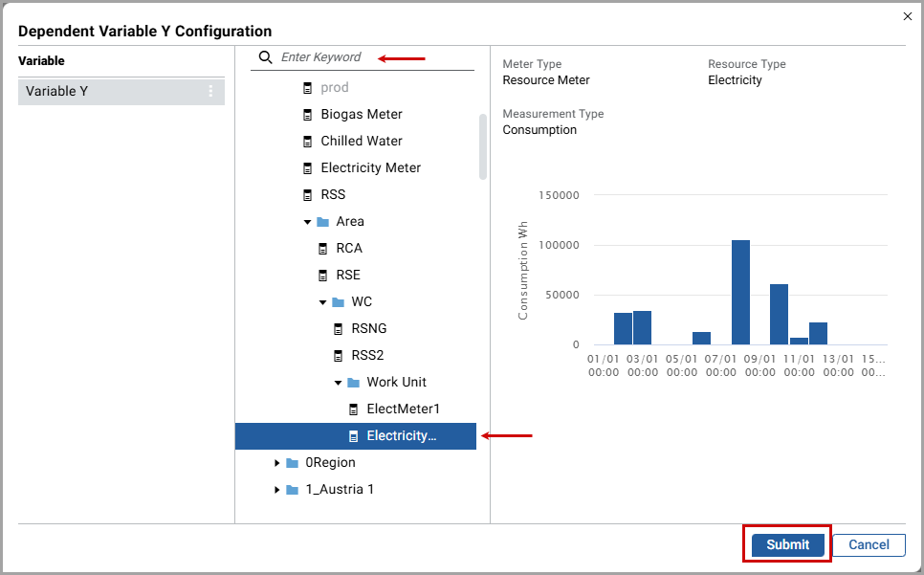Image resolution: width=924 pixels, height=575 pixels.
Task: Select Variable Y in variable list
Action: 57,92
